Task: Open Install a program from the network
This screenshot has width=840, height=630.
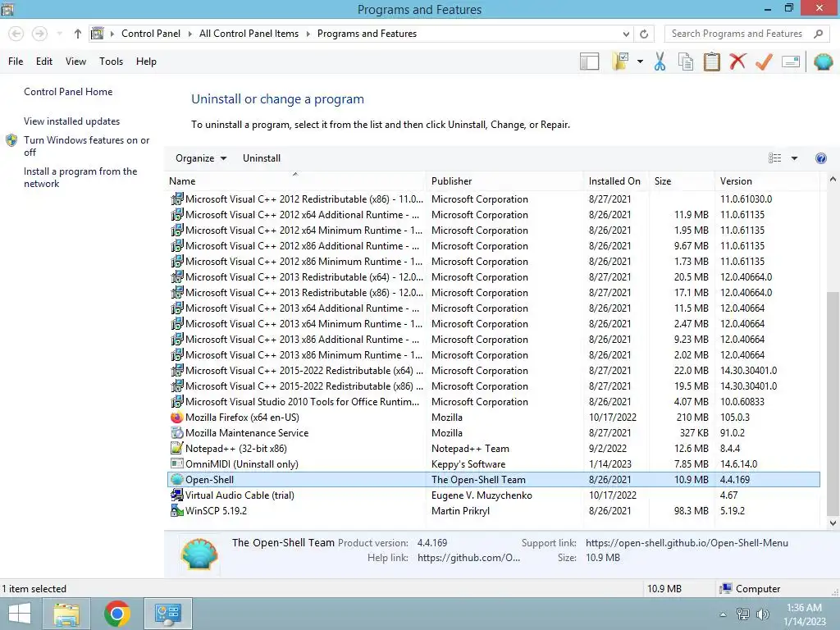Action: (80, 177)
